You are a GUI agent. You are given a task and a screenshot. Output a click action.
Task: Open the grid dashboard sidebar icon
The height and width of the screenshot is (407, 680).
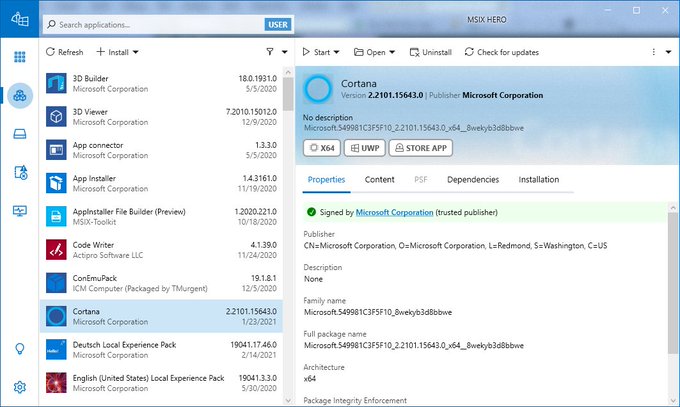pos(20,57)
